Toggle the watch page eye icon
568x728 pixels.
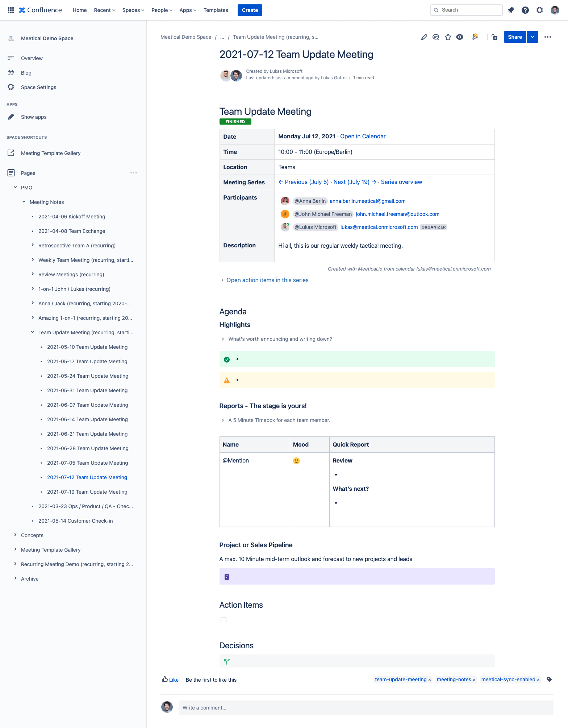click(460, 37)
